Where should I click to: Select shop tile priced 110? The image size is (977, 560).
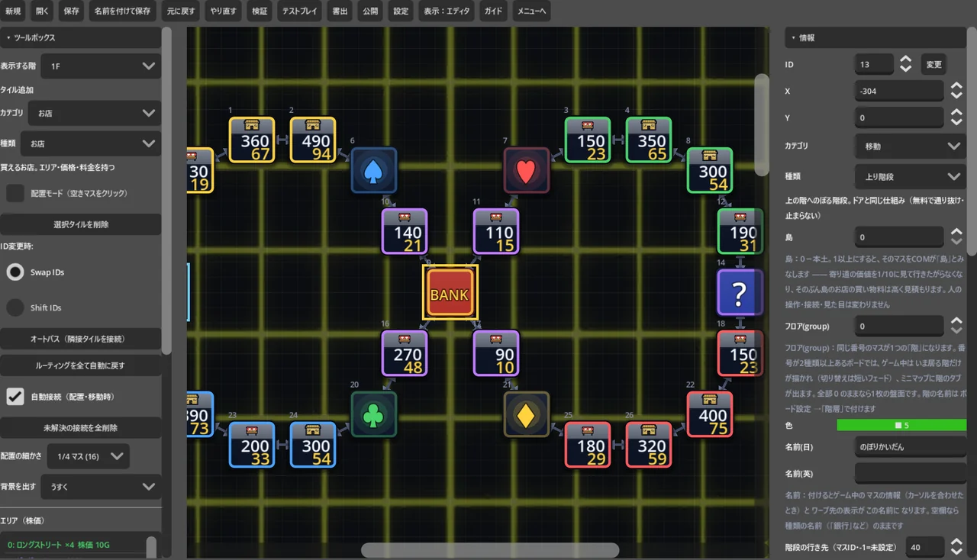(496, 231)
